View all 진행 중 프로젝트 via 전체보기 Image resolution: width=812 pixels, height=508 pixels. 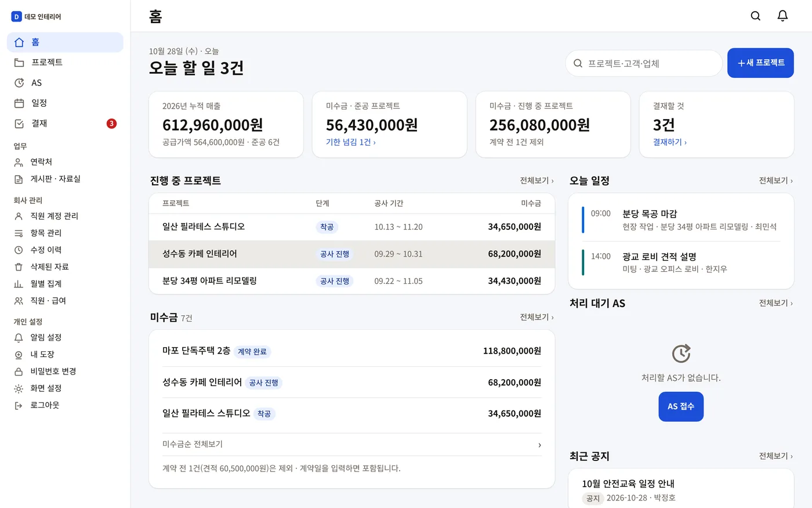point(536,181)
